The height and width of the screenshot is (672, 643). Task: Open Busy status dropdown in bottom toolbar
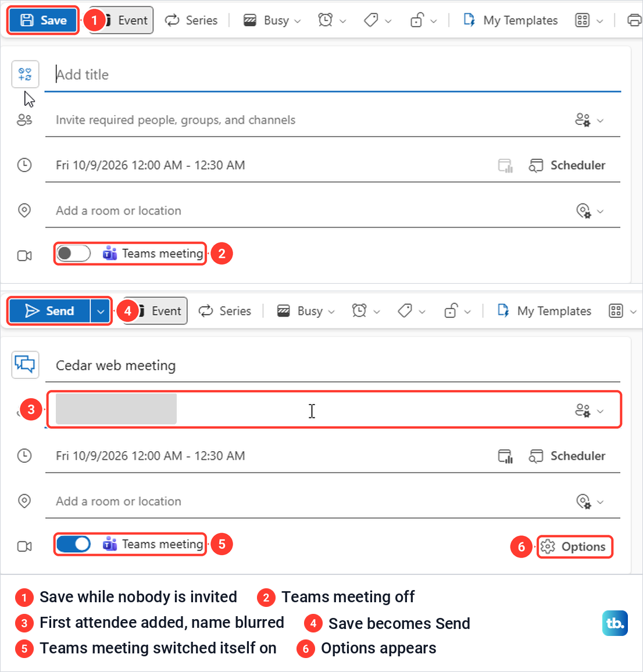pos(306,311)
